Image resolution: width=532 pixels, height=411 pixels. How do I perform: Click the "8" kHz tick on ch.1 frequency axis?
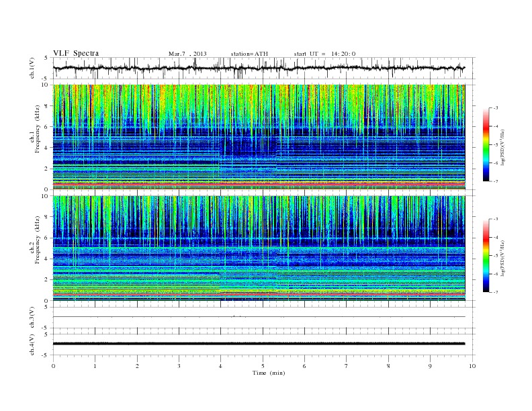click(x=46, y=106)
